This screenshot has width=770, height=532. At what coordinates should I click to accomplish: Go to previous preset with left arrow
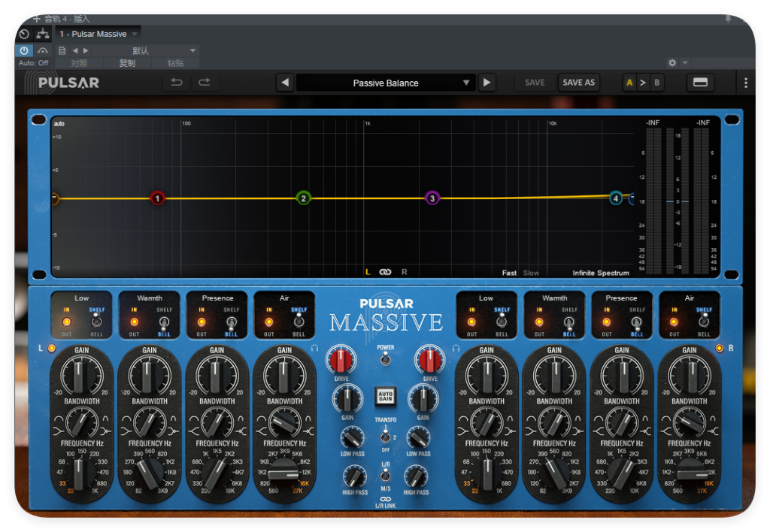pyautogui.click(x=285, y=83)
